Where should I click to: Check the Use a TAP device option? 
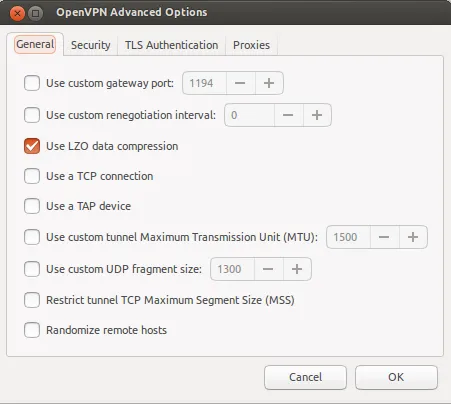tap(32, 206)
